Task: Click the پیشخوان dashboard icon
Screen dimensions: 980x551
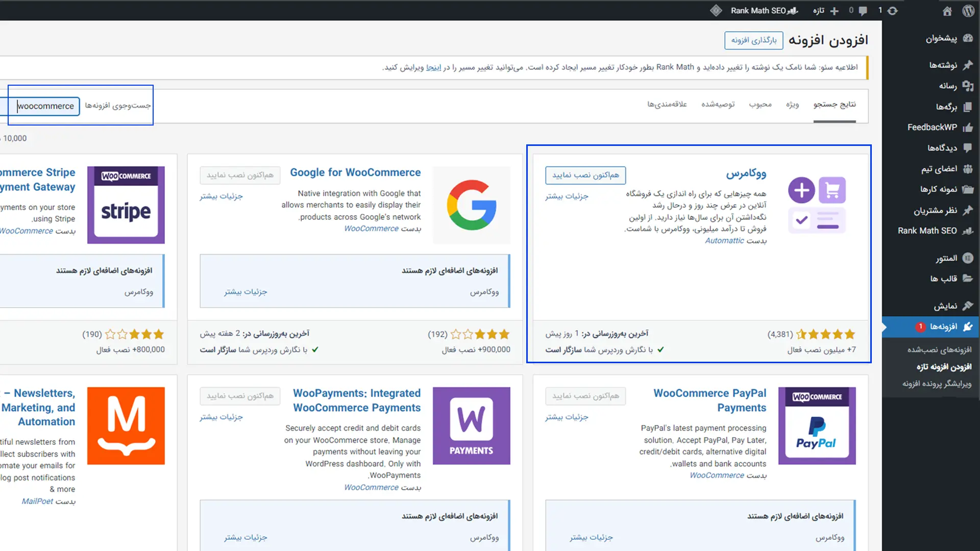Action: [968, 38]
